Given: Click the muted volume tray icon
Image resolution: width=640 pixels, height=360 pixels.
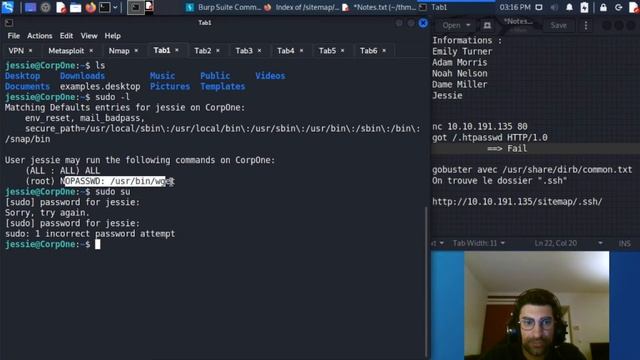Looking at the screenshot, I should pyautogui.click(x=554, y=7).
